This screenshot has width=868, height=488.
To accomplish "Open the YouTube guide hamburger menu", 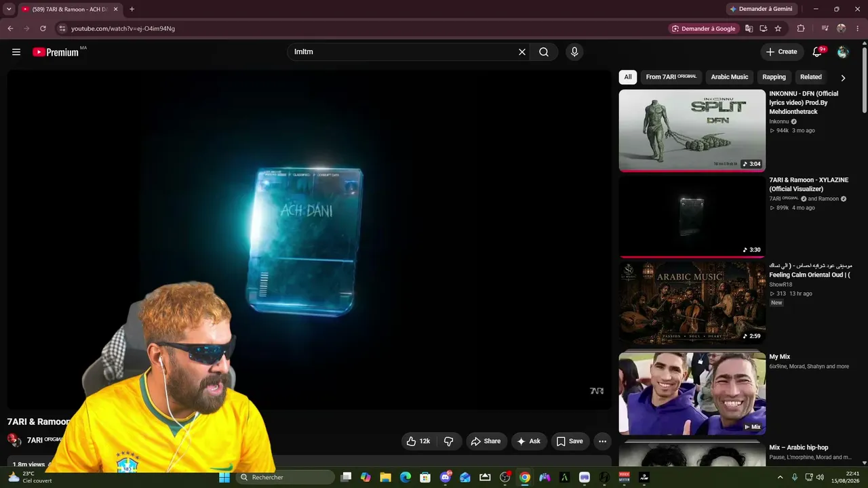I will click(16, 52).
